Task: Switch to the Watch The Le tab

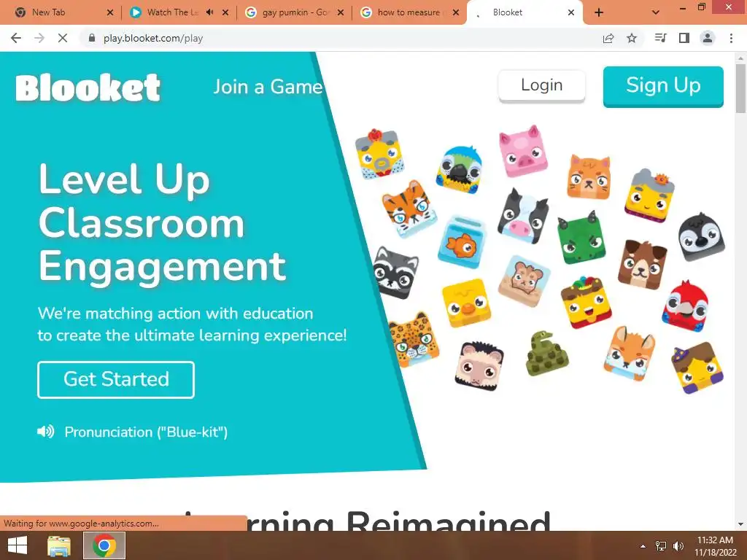Action: (174, 12)
